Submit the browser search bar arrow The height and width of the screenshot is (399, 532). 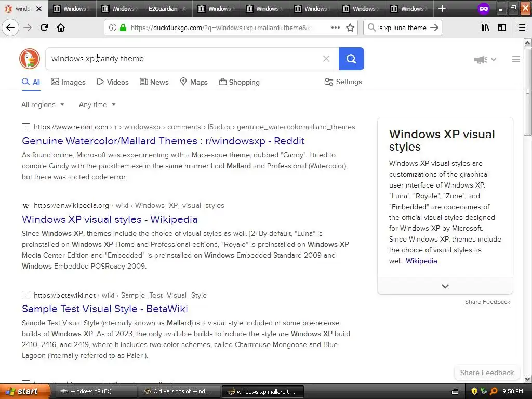tap(434, 28)
